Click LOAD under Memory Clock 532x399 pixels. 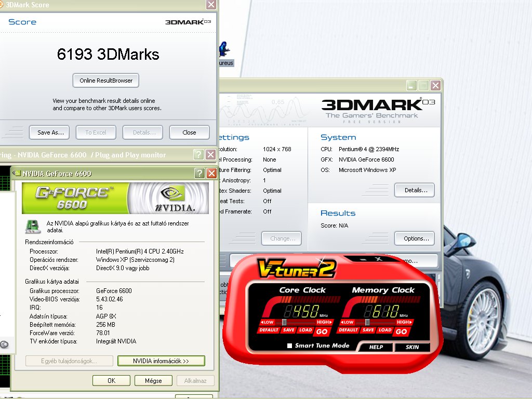(x=385, y=330)
